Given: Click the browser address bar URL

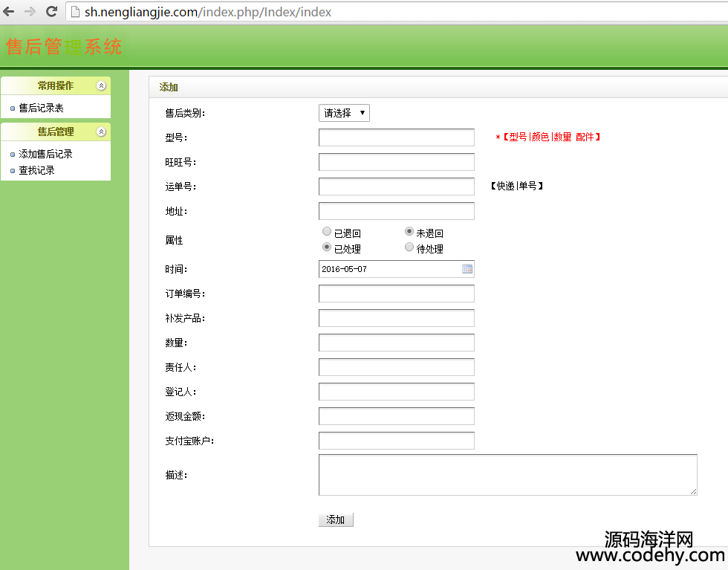Looking at the screenshot, I should point(208,12).
